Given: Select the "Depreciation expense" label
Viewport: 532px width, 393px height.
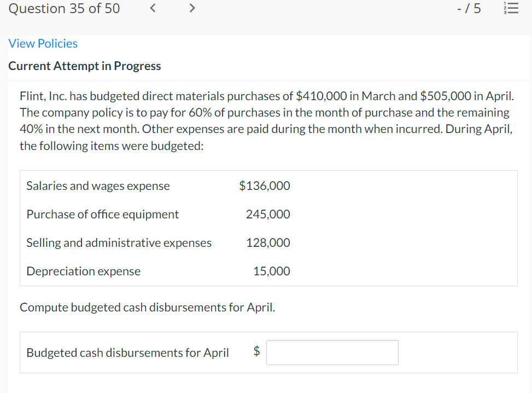Looking at the screenshot, I should pos(83,271).
